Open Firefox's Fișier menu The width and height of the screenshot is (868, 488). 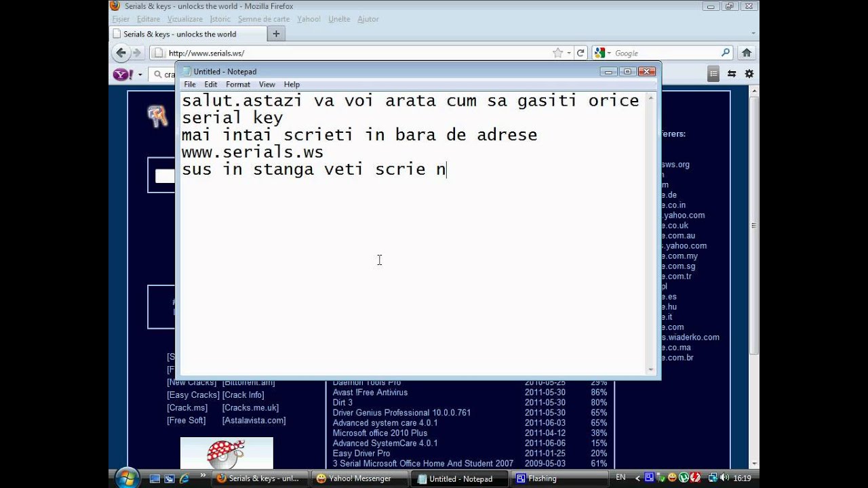click(121, 19)
